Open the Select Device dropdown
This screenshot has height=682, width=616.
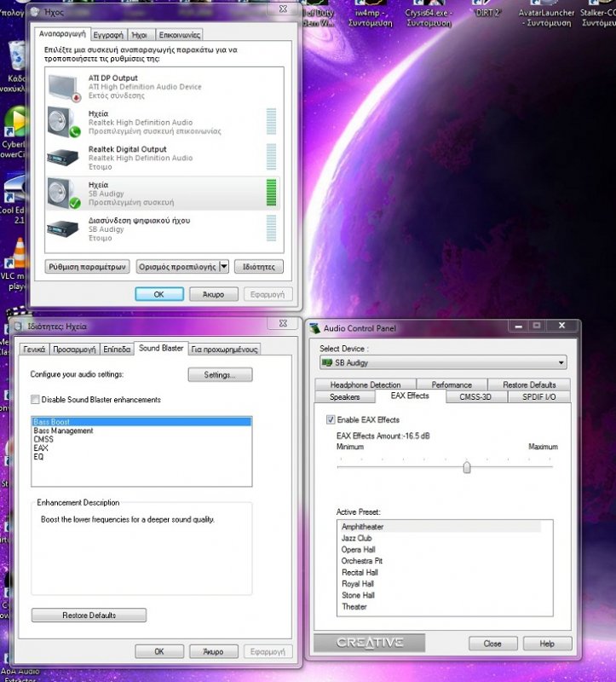[443, 362]
